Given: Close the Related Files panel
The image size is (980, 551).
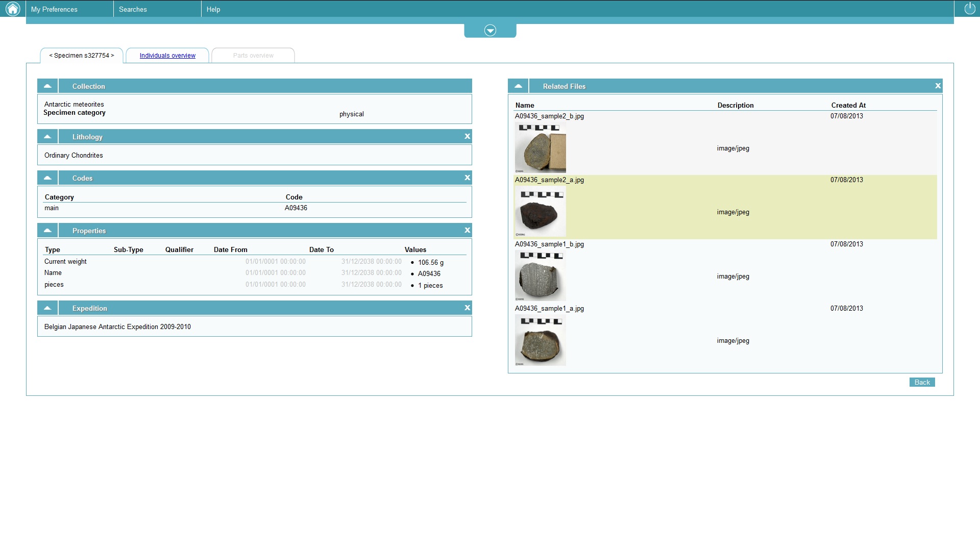Looking at the screenshot, I should pyautogui.click(x=938, y=86).
